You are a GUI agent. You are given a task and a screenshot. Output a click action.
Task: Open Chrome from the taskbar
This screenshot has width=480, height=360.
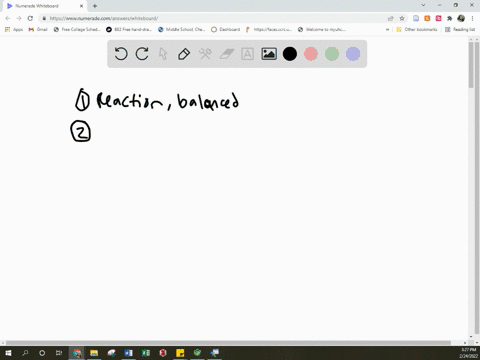tap(77, 353)
